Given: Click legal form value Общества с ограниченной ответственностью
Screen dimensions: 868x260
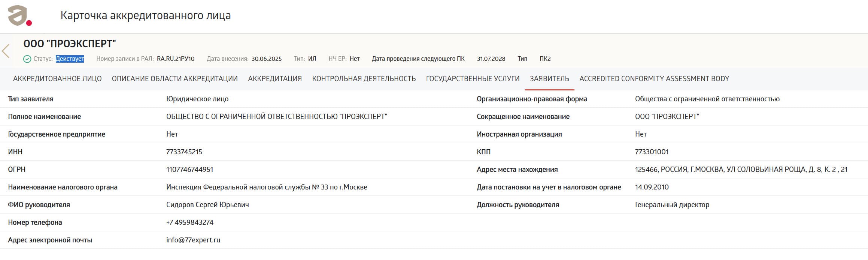Looking at the screenshot, I should coord(707,99).
